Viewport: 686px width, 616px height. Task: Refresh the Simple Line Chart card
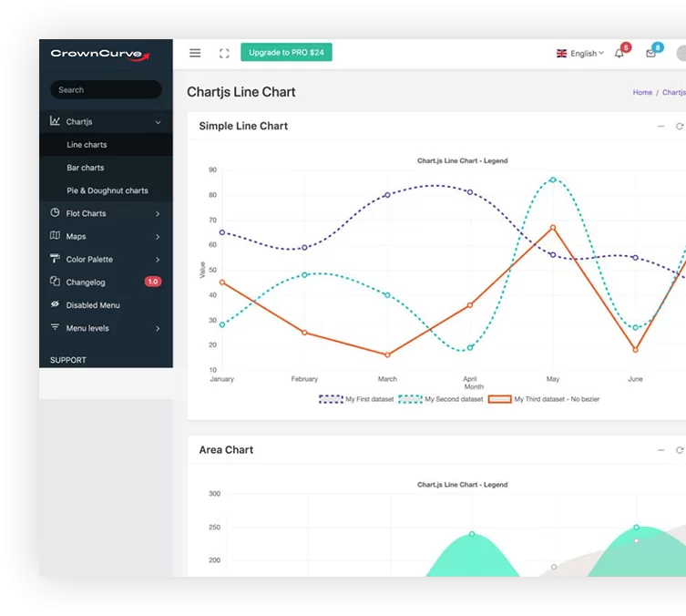pyautogui.click(x=680, y=126)
